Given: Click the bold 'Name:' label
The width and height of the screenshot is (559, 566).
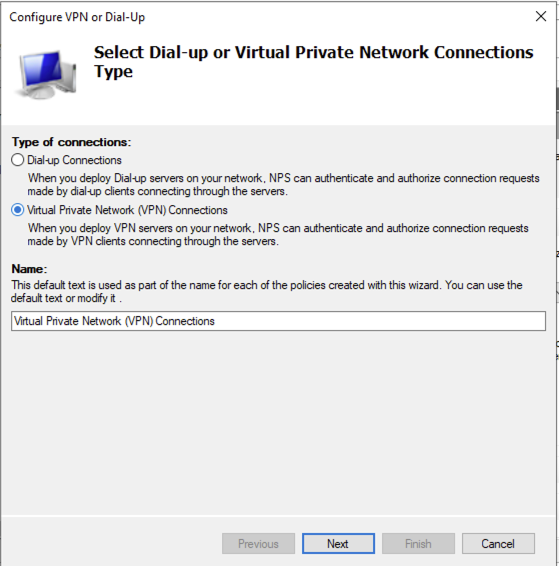Looking at the screenshot, I should (29, 269).
